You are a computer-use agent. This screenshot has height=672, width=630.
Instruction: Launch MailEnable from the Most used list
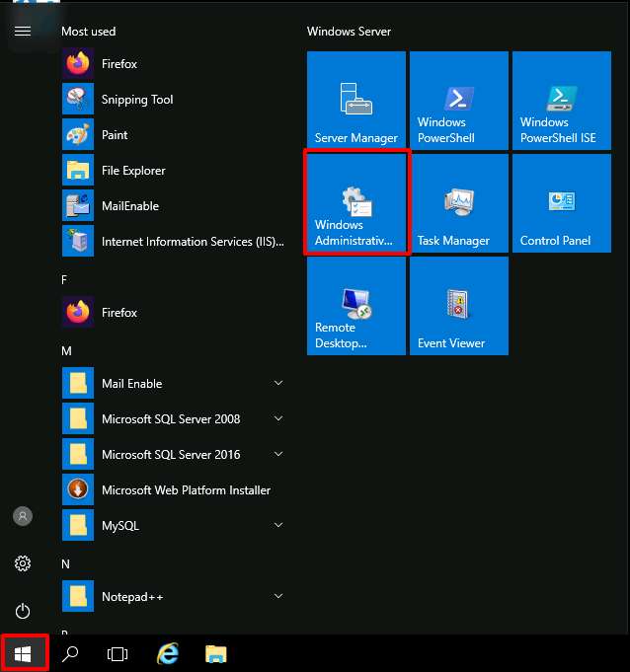pyautogui.click(x=173, y=206)
